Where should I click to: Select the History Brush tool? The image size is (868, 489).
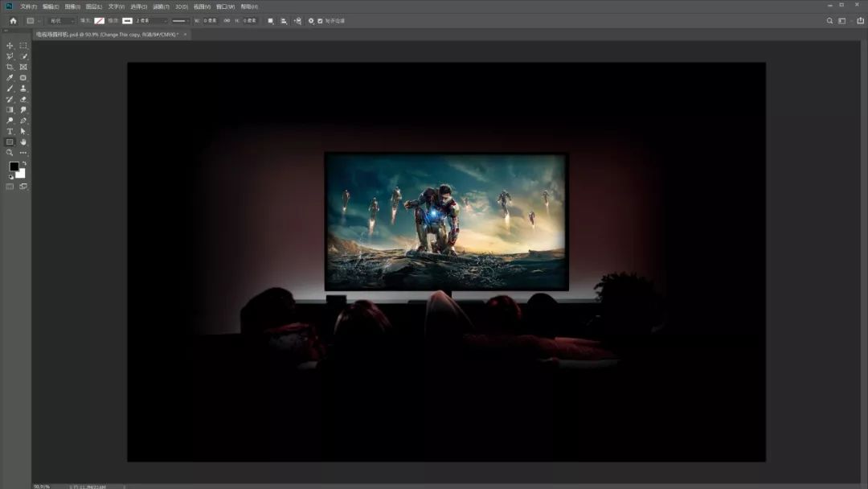coord(10,99)
